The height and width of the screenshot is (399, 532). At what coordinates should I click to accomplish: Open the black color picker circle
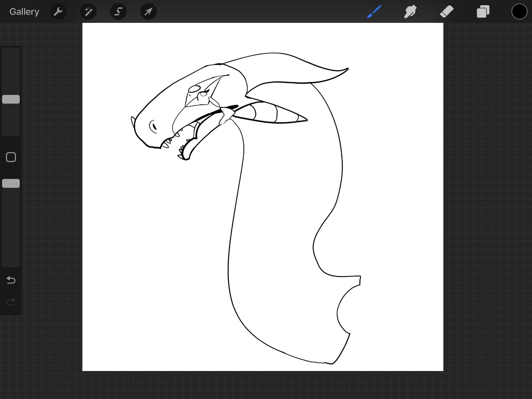coord(519,12)
